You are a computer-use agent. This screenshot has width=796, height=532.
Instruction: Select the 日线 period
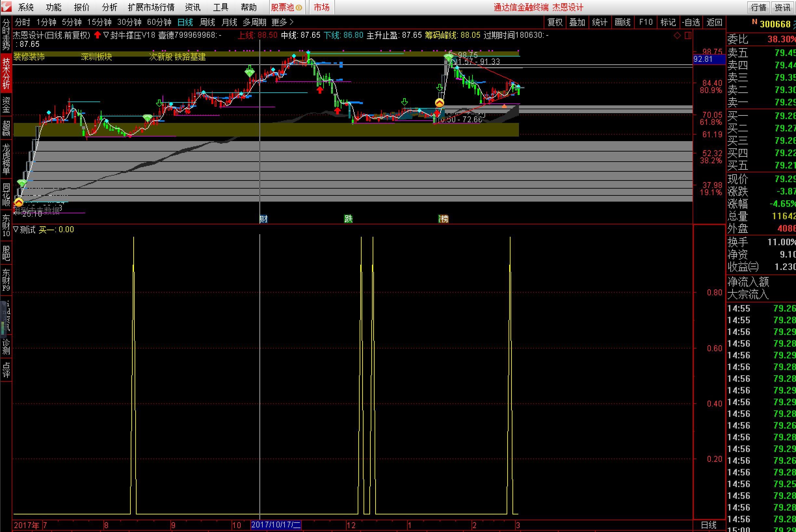(x=185, y=22)
